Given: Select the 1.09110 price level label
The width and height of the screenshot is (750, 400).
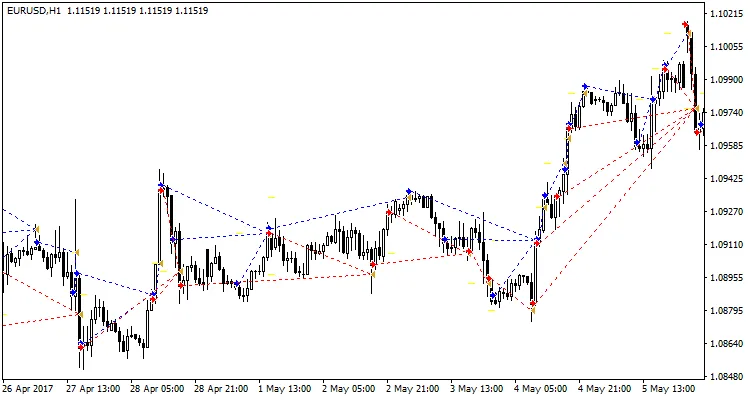Looking at the screenshot, I should coord(725,245).
